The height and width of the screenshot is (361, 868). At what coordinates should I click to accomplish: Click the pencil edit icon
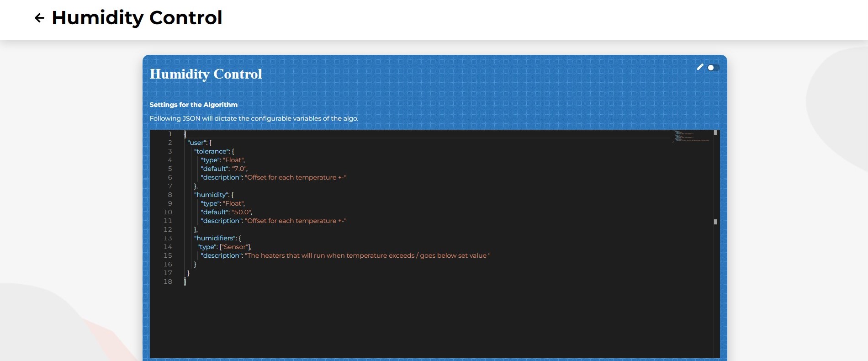[700, 67]
